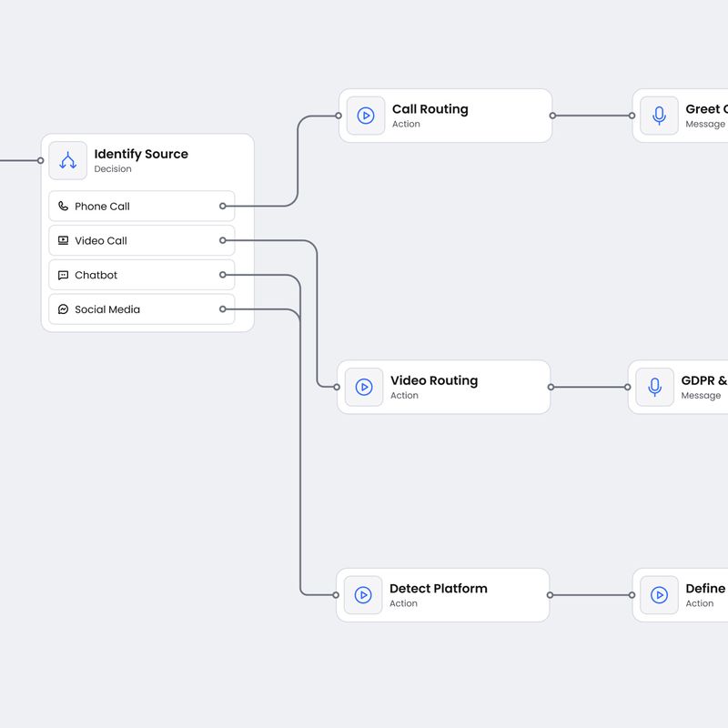Click the output port on the Social Media row
Screen dimensions: 728x728
[222, 309]
